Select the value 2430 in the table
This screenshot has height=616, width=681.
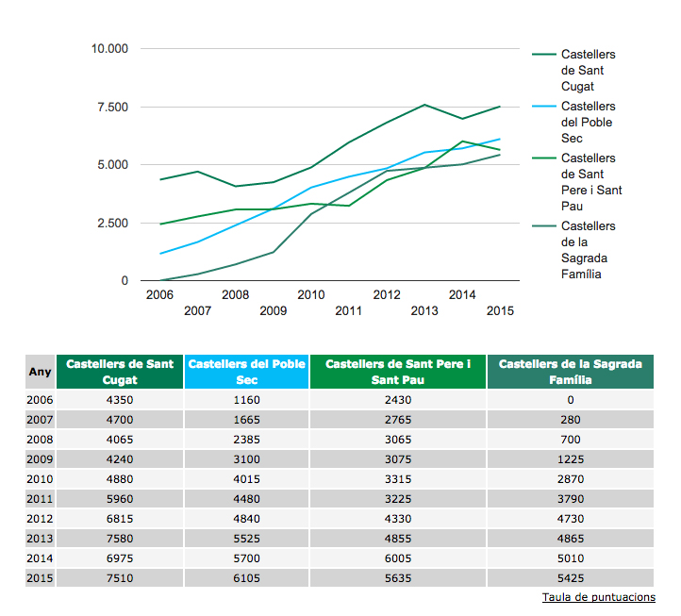(x=398, y=400)
